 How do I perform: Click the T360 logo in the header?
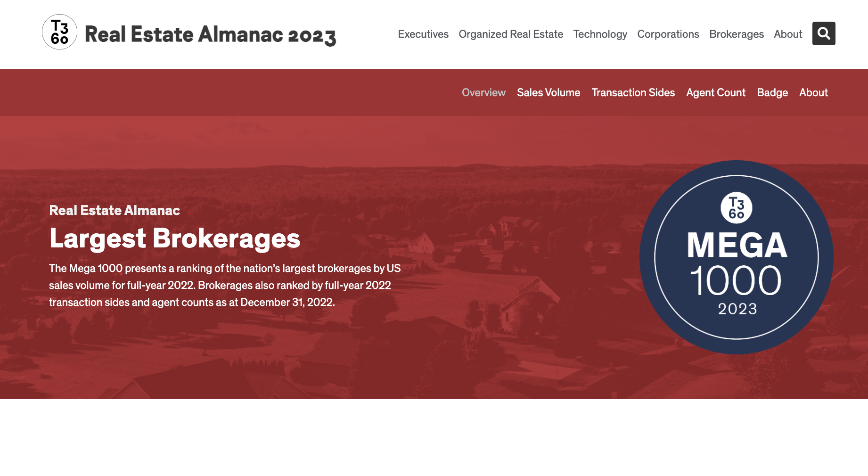[60, 32]
